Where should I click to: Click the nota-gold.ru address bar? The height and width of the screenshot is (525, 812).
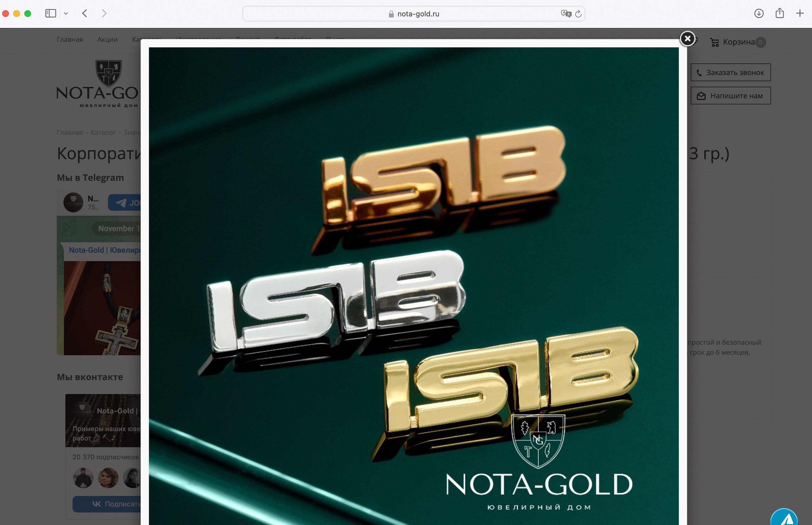(x=418, y=14)
